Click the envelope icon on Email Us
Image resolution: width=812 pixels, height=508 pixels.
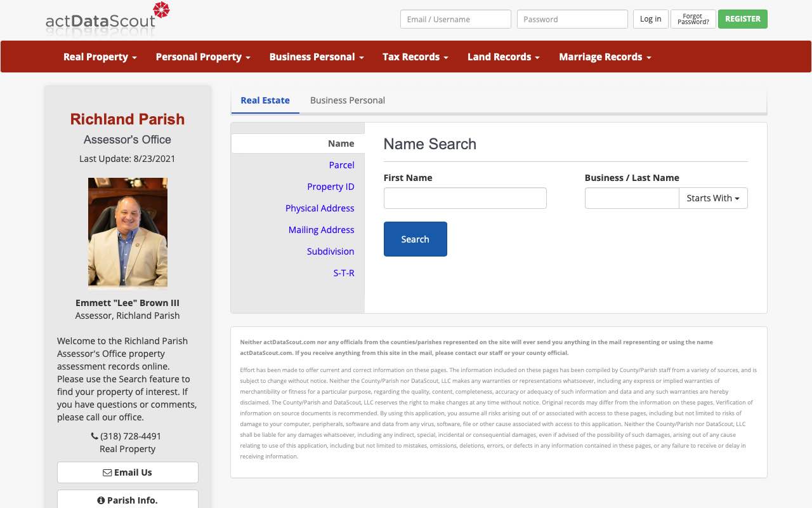pyautogui.click(x=107, y=472)
